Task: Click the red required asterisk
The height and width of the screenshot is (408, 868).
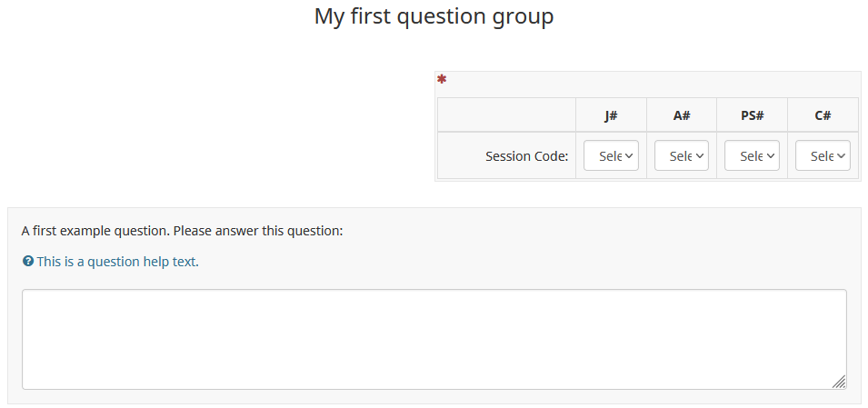Action: coord(442,80)
